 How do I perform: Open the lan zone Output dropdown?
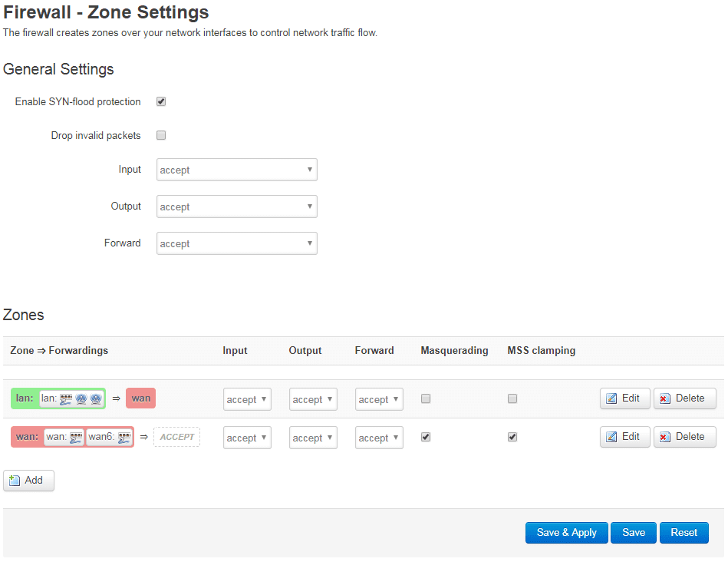(x=313, y=399)
